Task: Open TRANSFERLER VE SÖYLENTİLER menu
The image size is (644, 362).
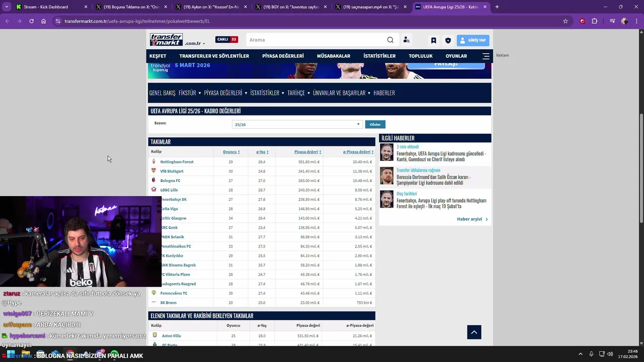Action: 214,56
